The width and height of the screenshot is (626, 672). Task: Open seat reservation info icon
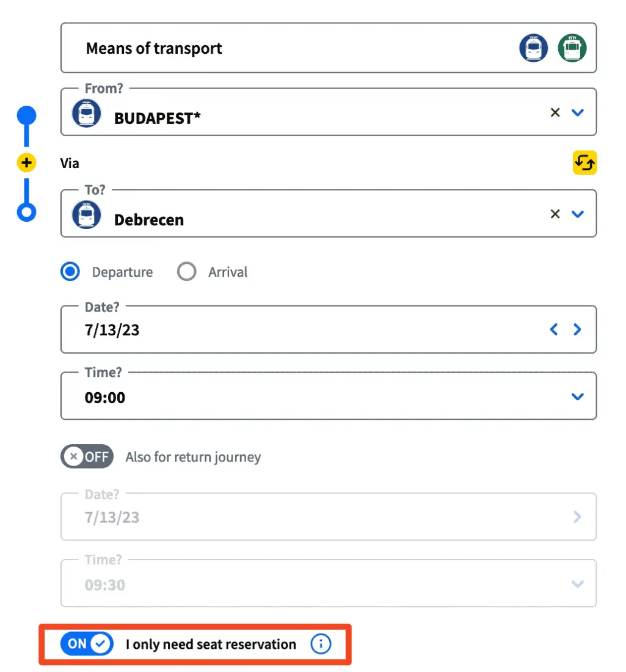(321, 644)
